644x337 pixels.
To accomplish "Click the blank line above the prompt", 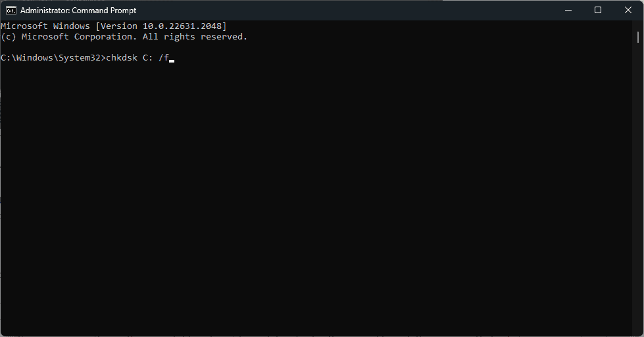I will pos(316,47).
